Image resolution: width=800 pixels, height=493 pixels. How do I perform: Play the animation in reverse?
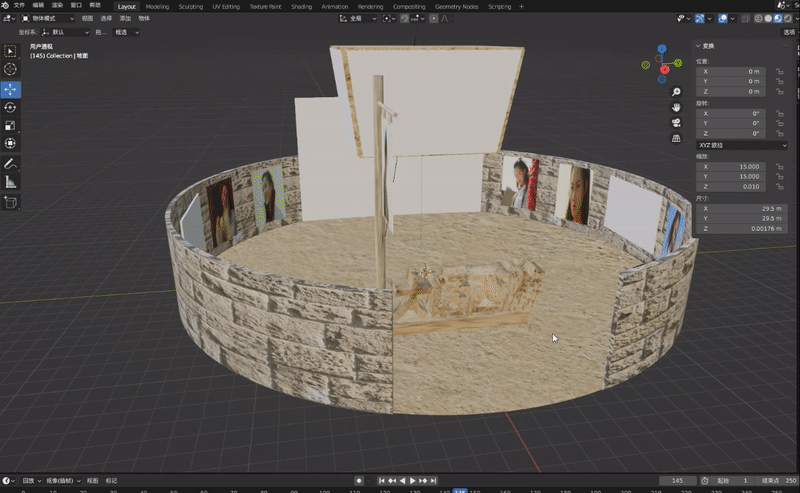[403, 481]
